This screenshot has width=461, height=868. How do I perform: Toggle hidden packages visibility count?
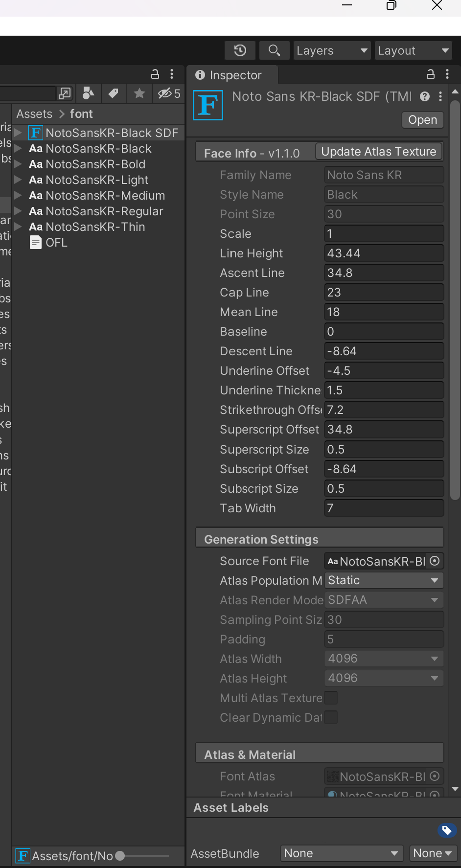tap(169, 93)
